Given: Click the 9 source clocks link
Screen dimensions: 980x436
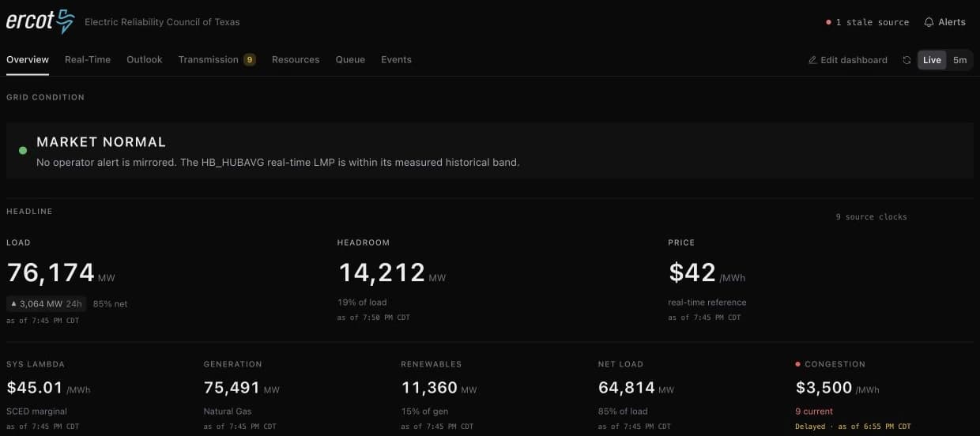Looking at the screenshot, I should click(x=872, y=216).
